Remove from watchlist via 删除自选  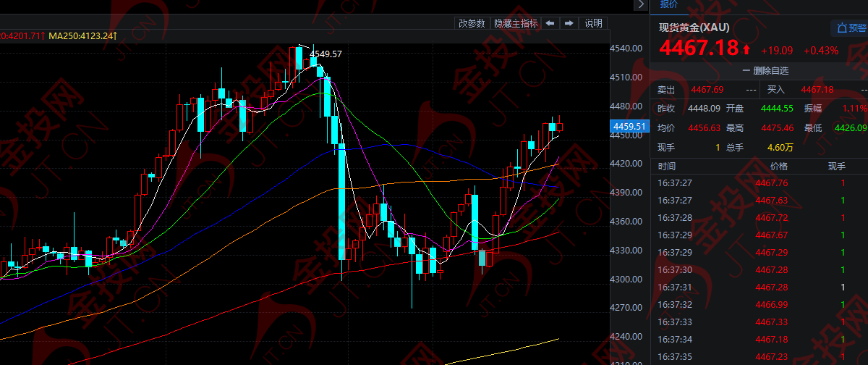pos(765,71)
